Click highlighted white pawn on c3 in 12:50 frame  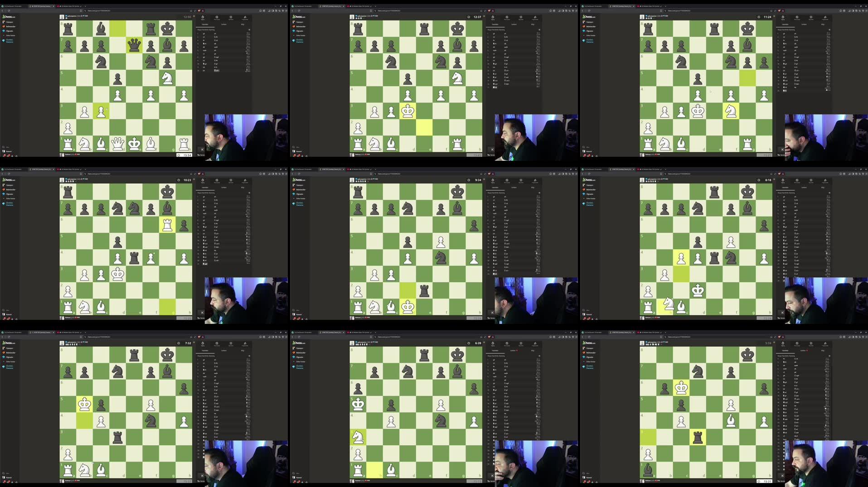(x=101, y=111)
